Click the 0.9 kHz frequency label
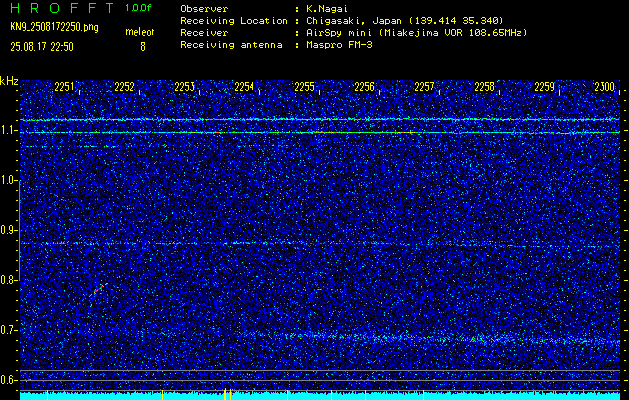This screenshot has height=400, width=629. coord(8,230)
